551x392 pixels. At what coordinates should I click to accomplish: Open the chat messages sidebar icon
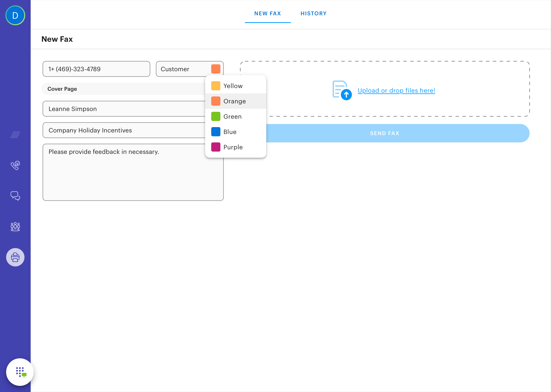tap(15, 196)
